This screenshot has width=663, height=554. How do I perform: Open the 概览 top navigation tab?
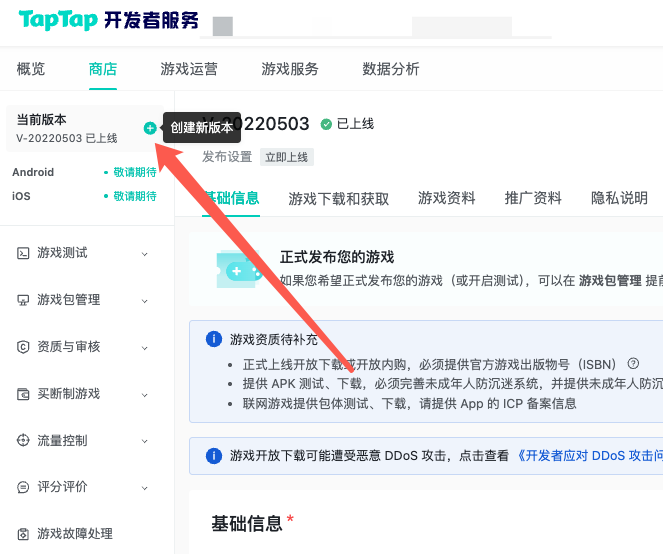click(31, 69)
